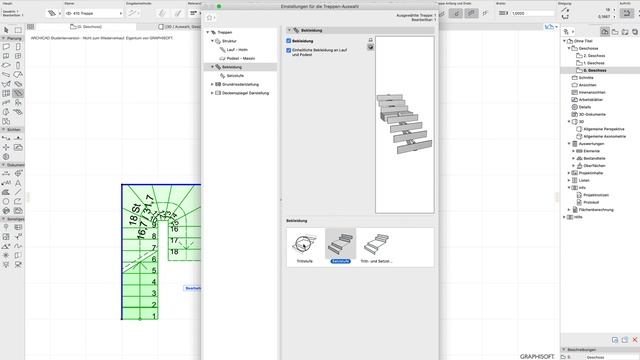
Task: Open 1. Geschoss in Navigator
Action: pos(594,63)
